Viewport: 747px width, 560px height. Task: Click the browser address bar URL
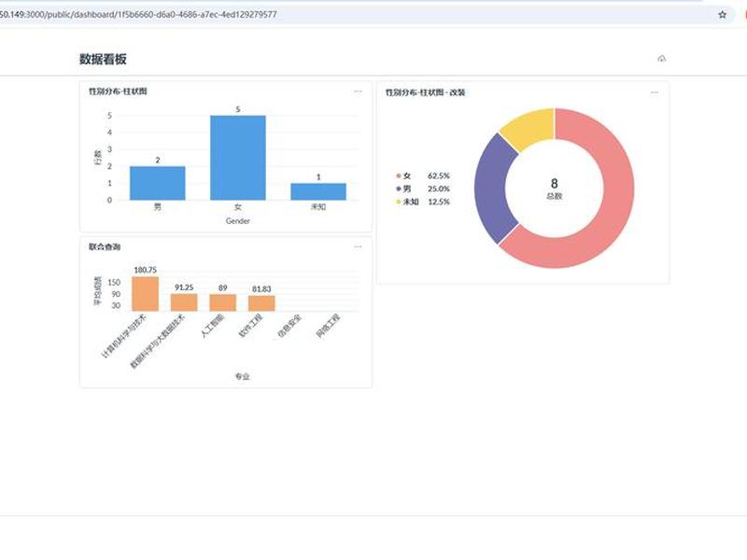tap(138, 14)
